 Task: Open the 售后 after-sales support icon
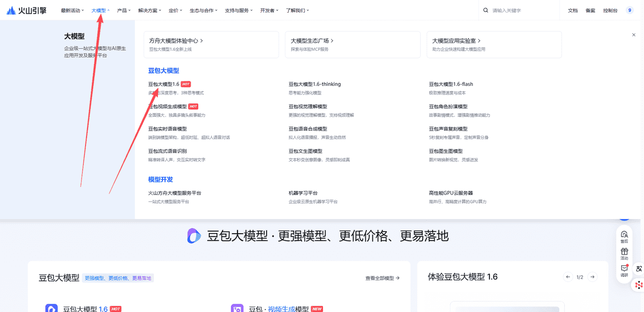(x=624, y=234)
